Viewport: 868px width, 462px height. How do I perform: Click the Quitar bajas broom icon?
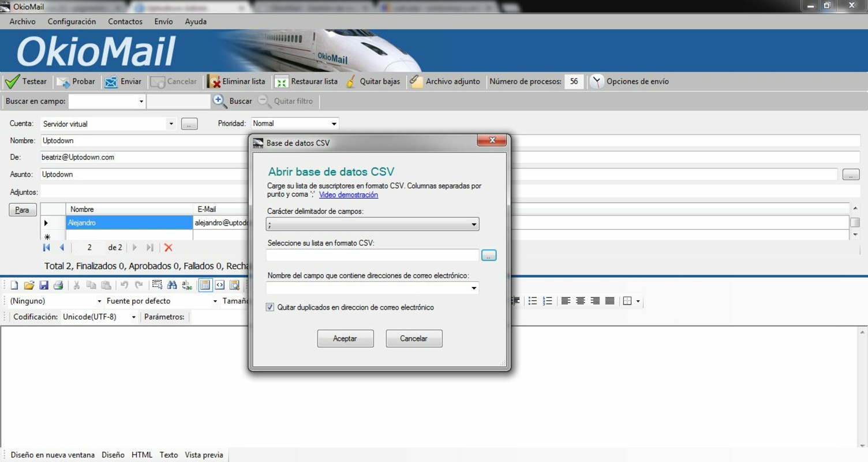(x=350, y=81)
